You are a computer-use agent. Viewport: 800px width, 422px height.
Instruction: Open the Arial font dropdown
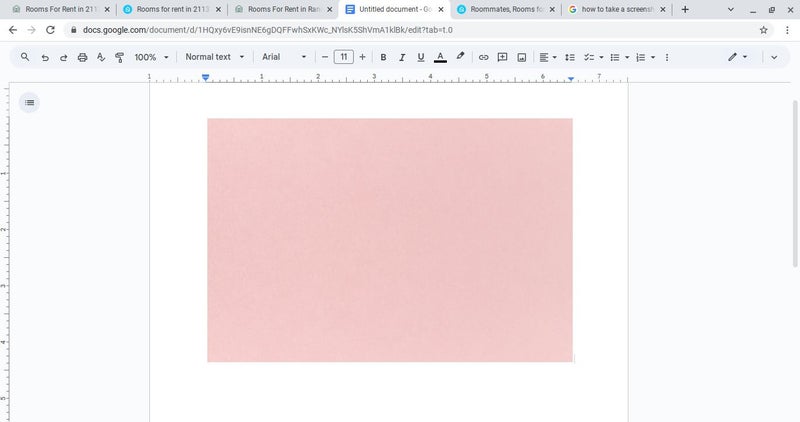[284, 57]
